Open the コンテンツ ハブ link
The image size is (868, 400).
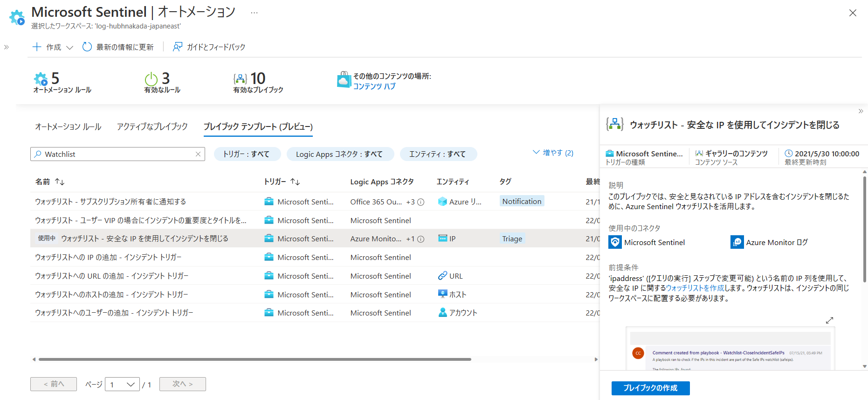pyautogui.click(x=374, y=86)
